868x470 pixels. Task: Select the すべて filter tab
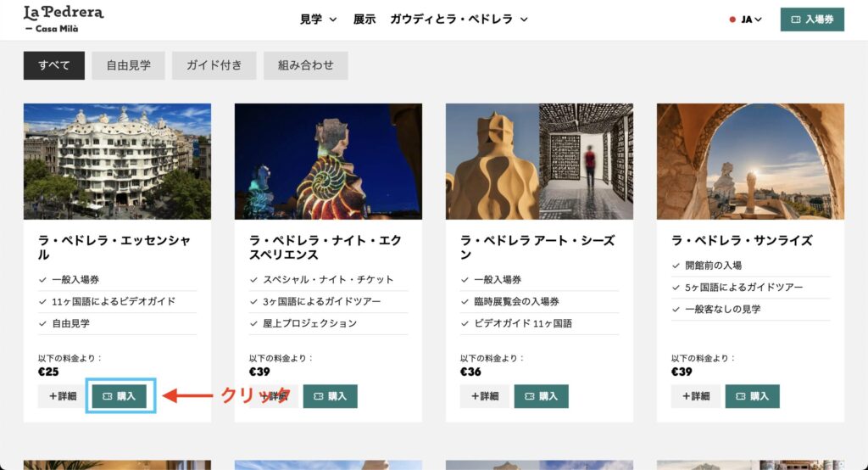pos(53,65)
